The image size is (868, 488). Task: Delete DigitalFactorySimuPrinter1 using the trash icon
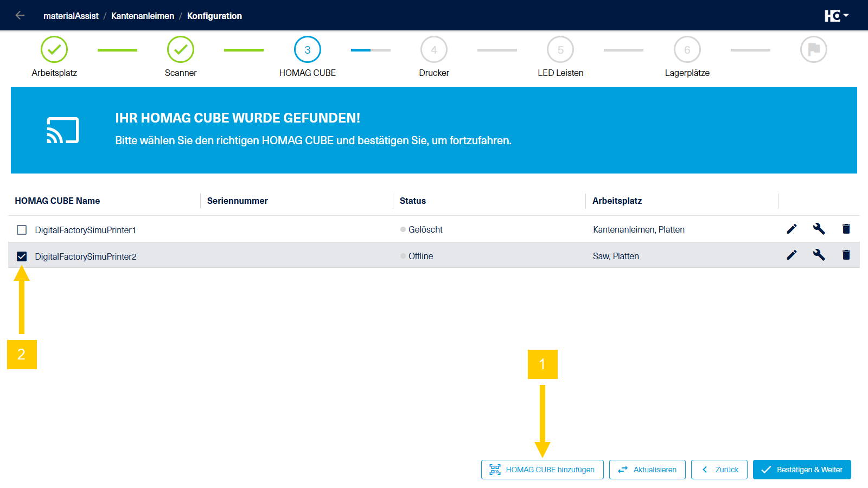click(846, 229)
